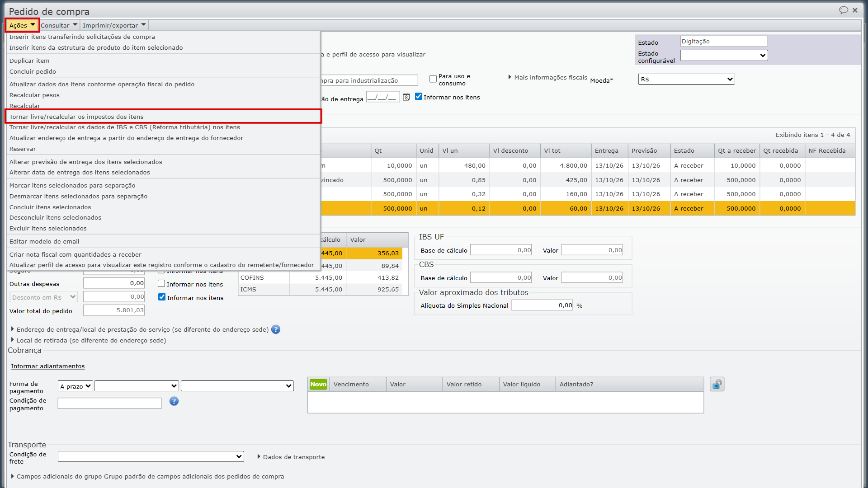
Task: Click the Informar adiantamentos link
Action: pos(48,366)
